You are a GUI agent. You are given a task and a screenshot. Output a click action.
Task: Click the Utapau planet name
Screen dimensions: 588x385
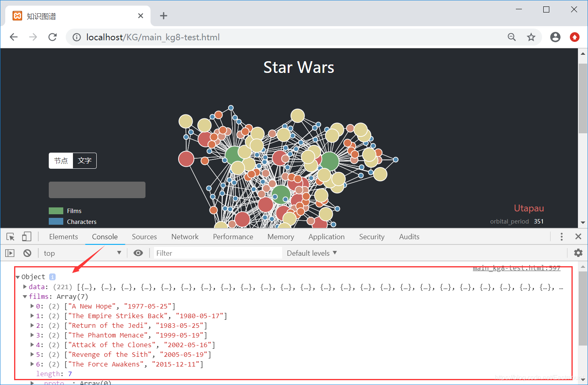tap(529, 208)
